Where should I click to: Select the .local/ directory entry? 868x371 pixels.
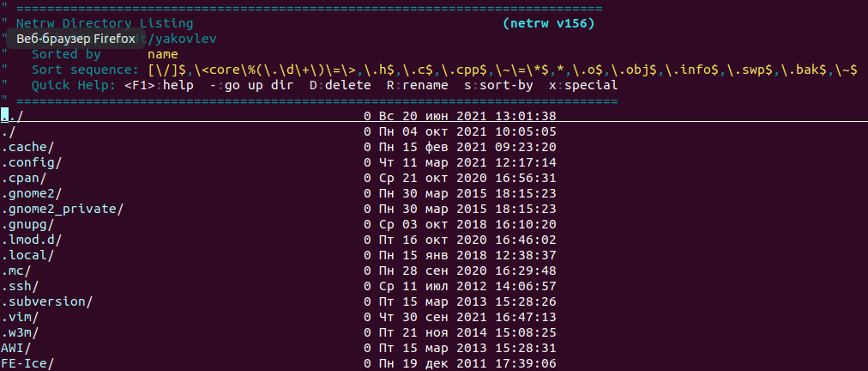27,256
